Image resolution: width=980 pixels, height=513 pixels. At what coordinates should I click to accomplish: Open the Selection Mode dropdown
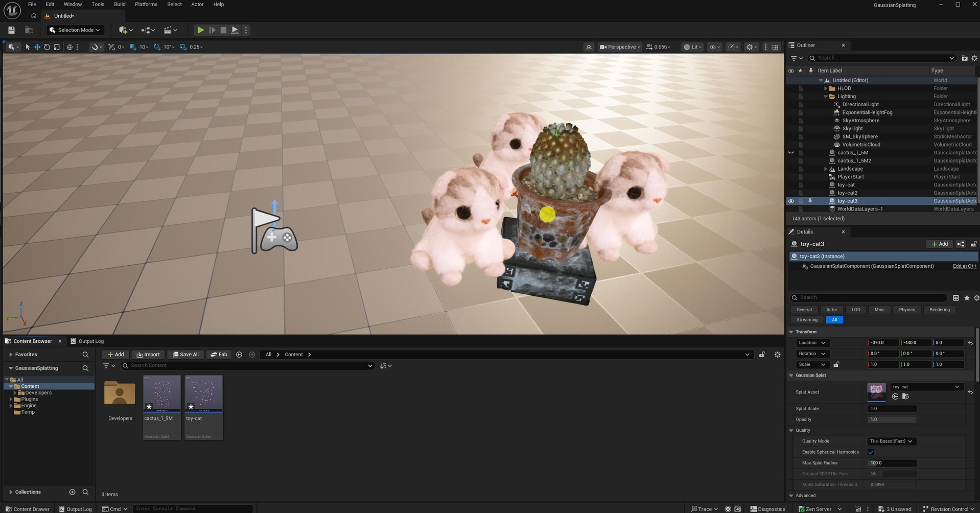click(76, 30)
